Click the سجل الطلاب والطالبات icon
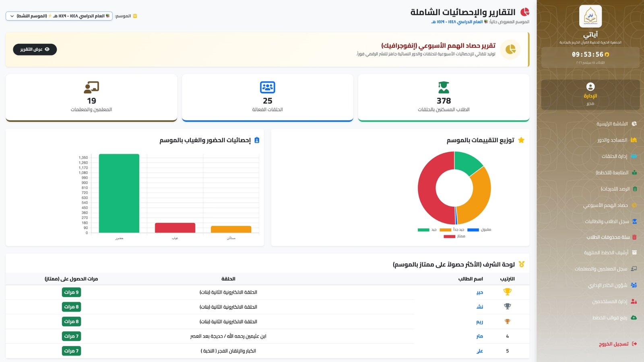The width and height of the screenshot is (644, 362). [634, 222]
